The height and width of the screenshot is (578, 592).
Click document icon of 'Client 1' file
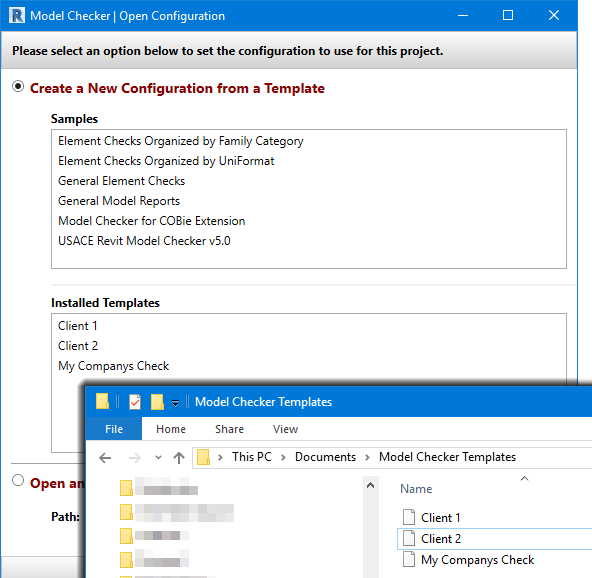409,517
